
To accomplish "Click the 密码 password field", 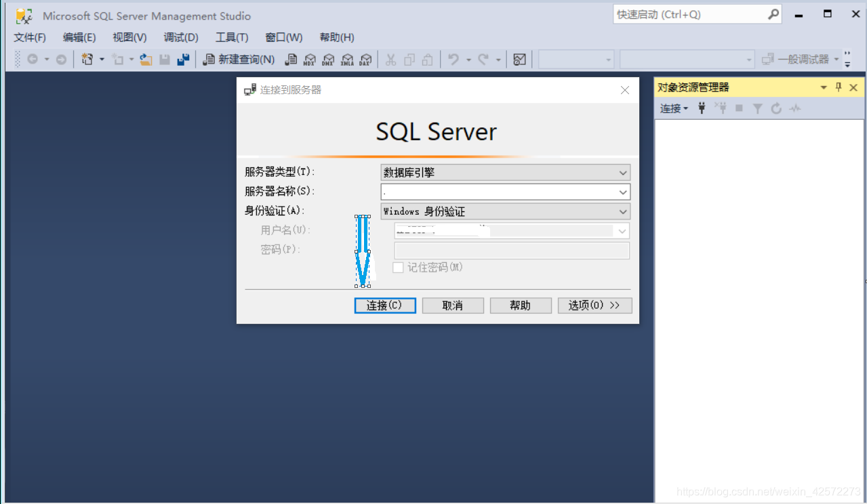I will pyautogui.click(x=512, y=251).
